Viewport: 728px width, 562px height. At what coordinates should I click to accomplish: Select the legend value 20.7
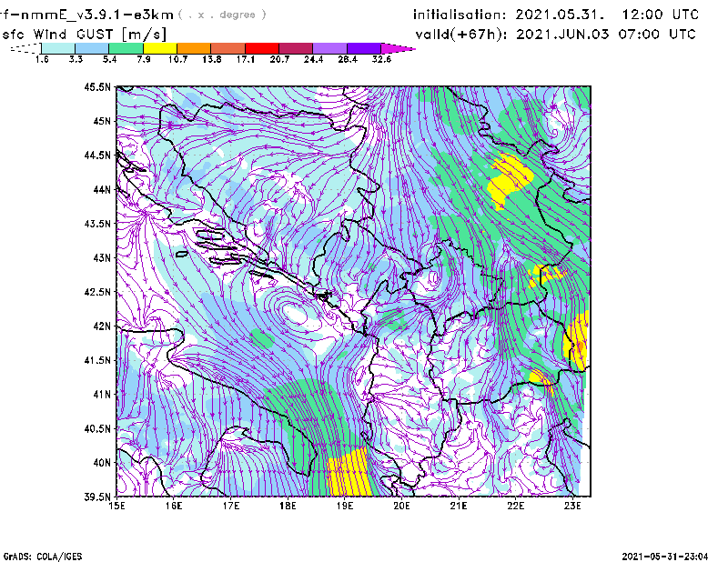coord(279,59)
